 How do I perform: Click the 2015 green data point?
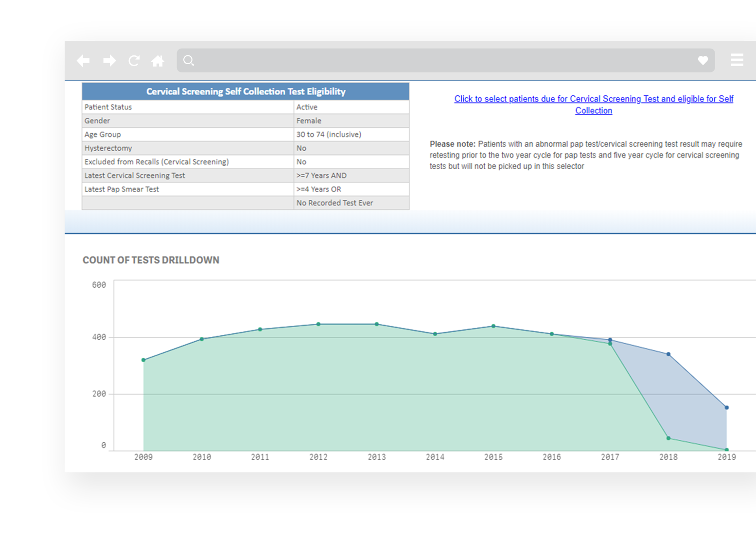[x=493, y=326]
